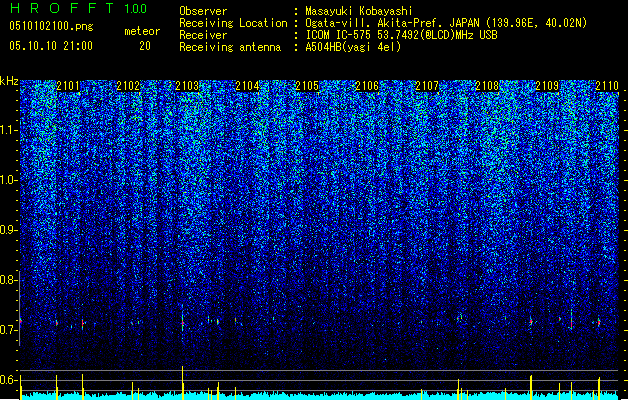
Task: Click the 2103 time marker
Action: click(187, 86)
